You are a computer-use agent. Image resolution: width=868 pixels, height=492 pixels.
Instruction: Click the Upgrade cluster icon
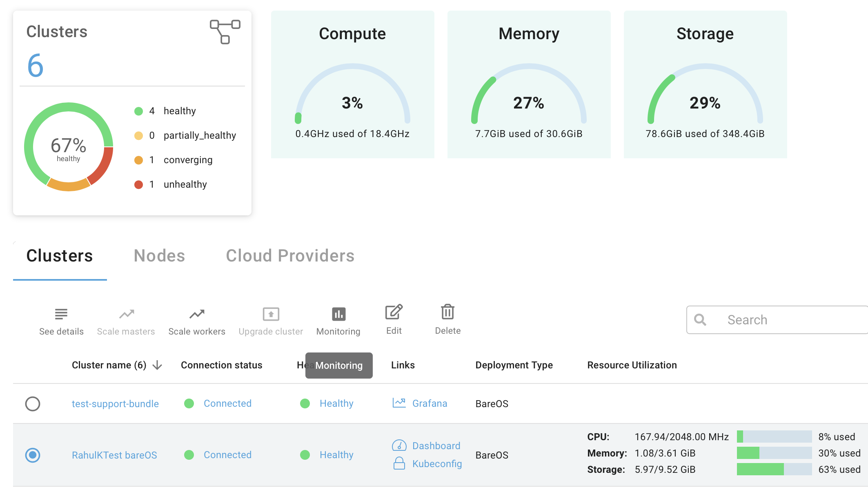coord(271,314)
